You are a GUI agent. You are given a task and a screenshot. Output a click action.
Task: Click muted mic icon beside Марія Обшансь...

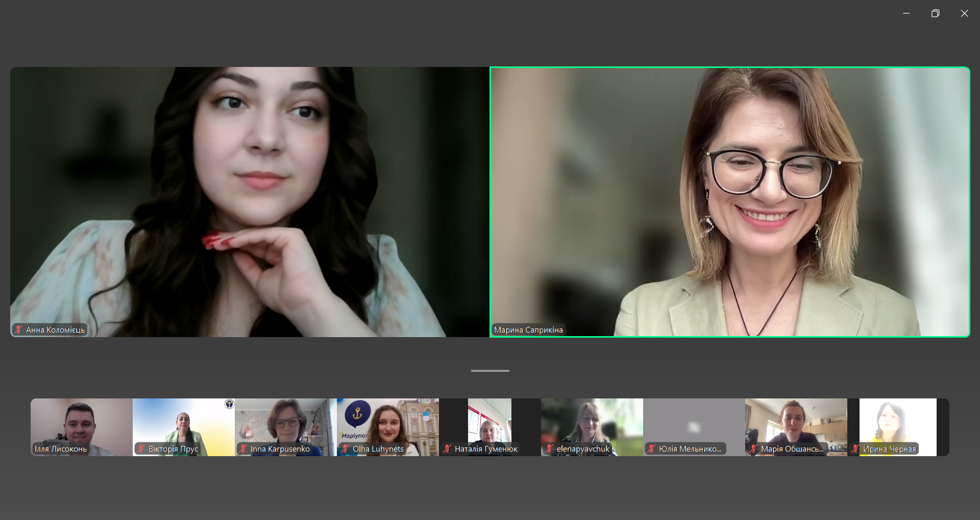753,449
